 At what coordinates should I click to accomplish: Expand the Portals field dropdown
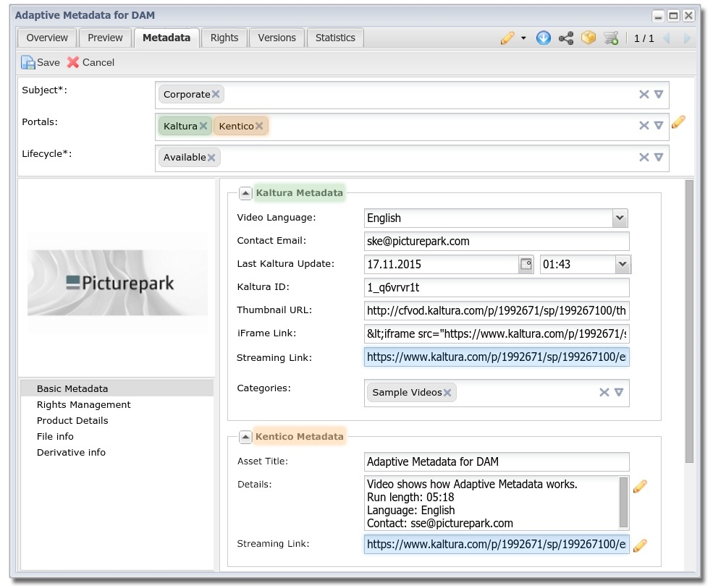click(x=659, y=125)
